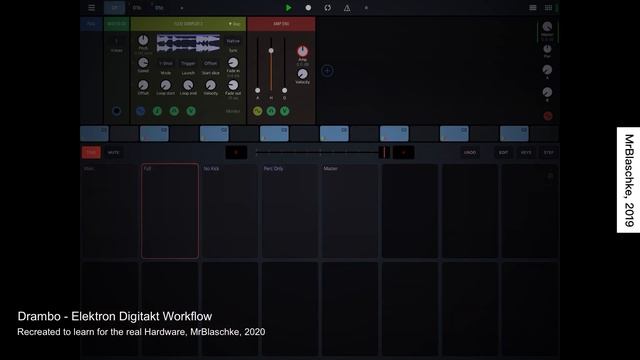Add a new tab with the plus sign in the top bar

(182, 8)
